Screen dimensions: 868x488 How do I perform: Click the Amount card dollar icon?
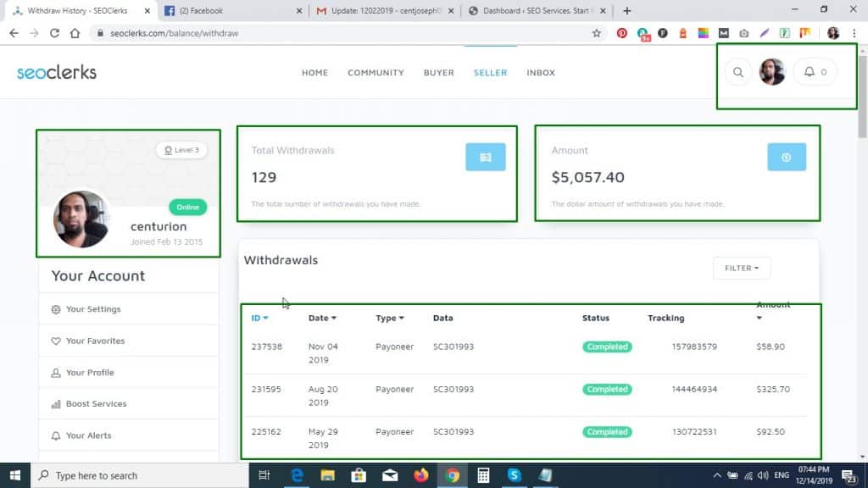pyautogui.click(x=787, y=157)
